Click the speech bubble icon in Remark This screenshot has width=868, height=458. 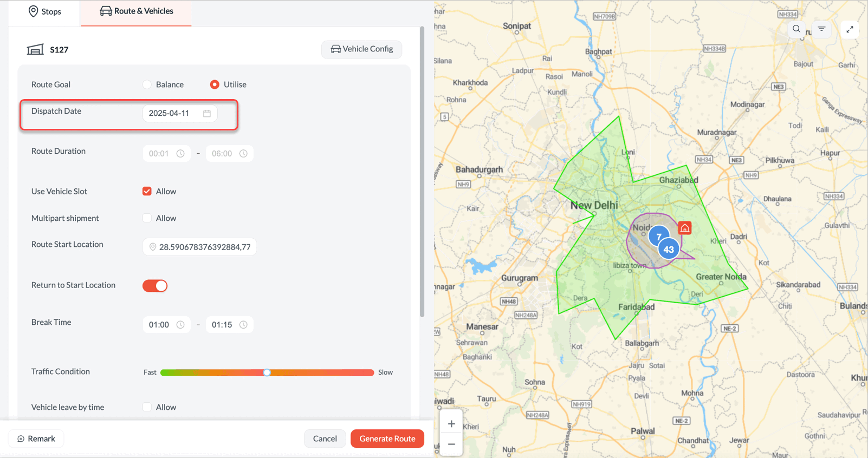tap(21, 439)
